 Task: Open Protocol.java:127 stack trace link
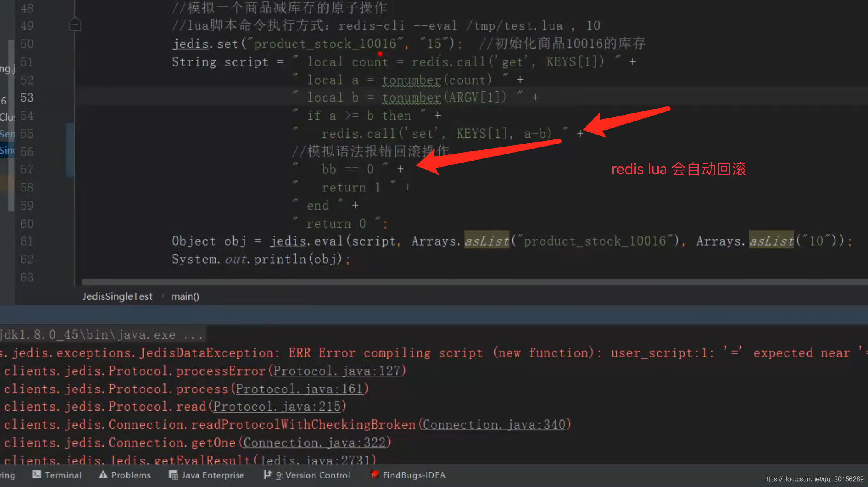click(x=337, y=371)
